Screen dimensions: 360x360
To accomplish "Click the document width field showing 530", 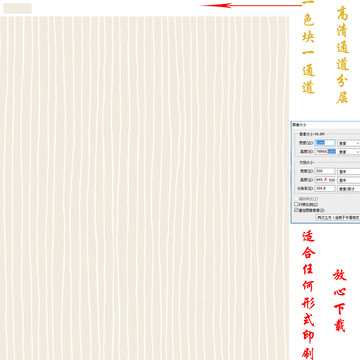I will 325,171.
